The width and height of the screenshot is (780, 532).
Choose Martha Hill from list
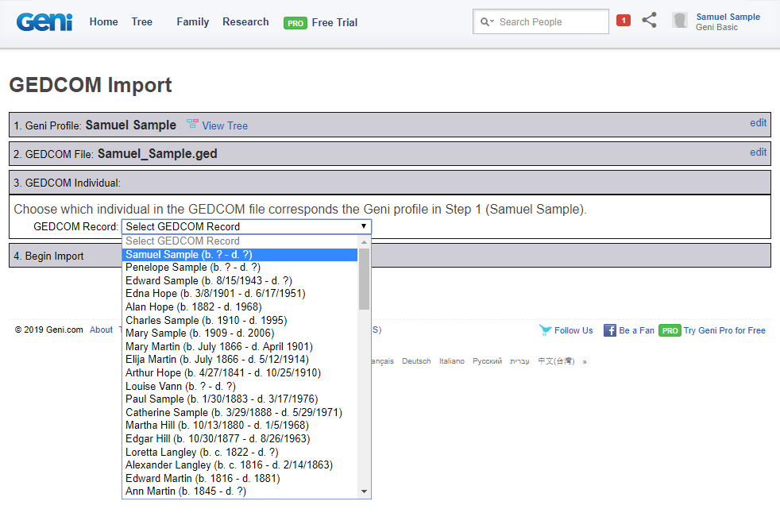coord(239,426)
